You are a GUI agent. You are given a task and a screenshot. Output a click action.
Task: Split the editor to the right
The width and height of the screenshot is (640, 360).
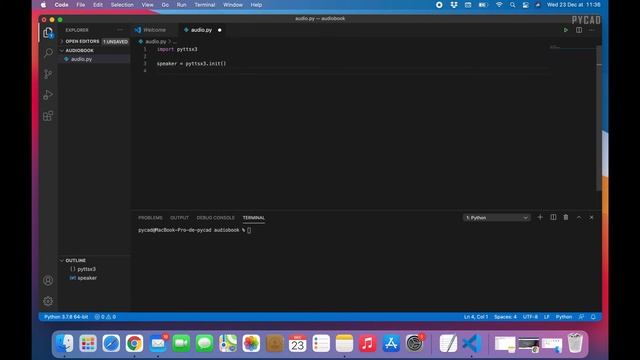click(x=579, y=30)
